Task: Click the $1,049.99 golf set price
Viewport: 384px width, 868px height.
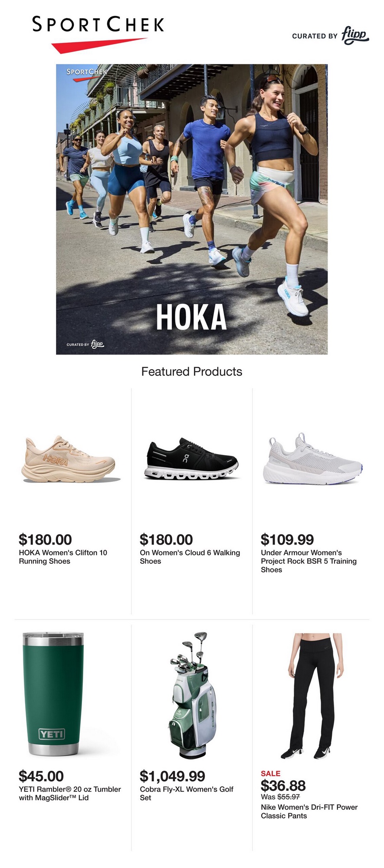Action: click(x=172, y=776)
